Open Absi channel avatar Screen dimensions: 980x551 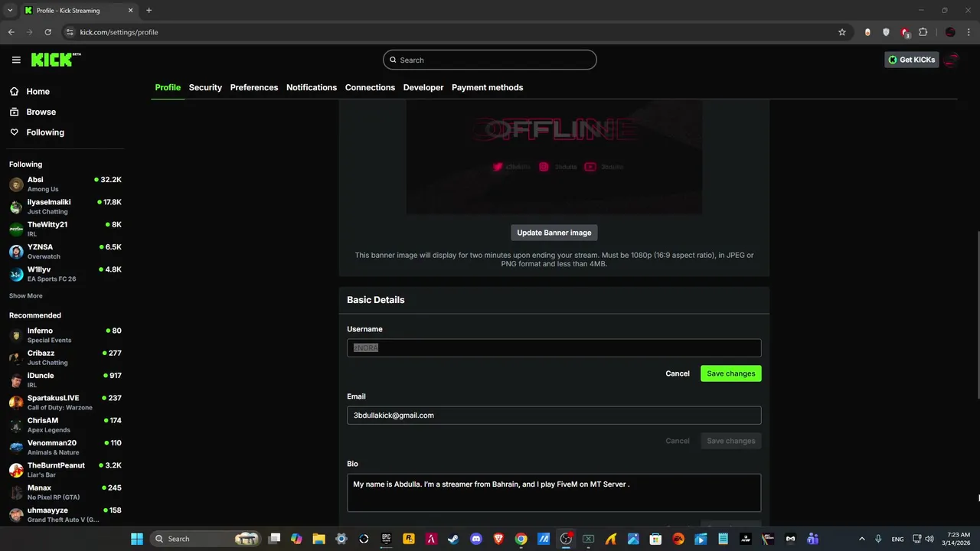tap(16, 184)
